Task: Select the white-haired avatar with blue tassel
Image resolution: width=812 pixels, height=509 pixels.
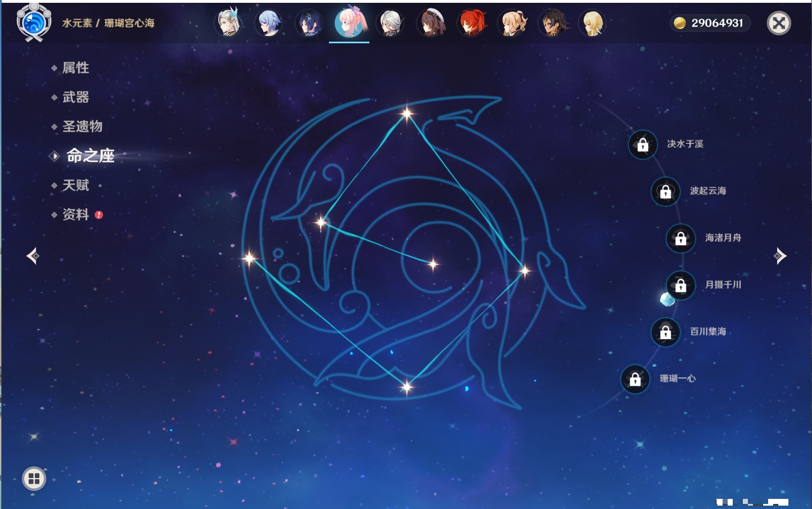Action: click(x=228, y=23)
